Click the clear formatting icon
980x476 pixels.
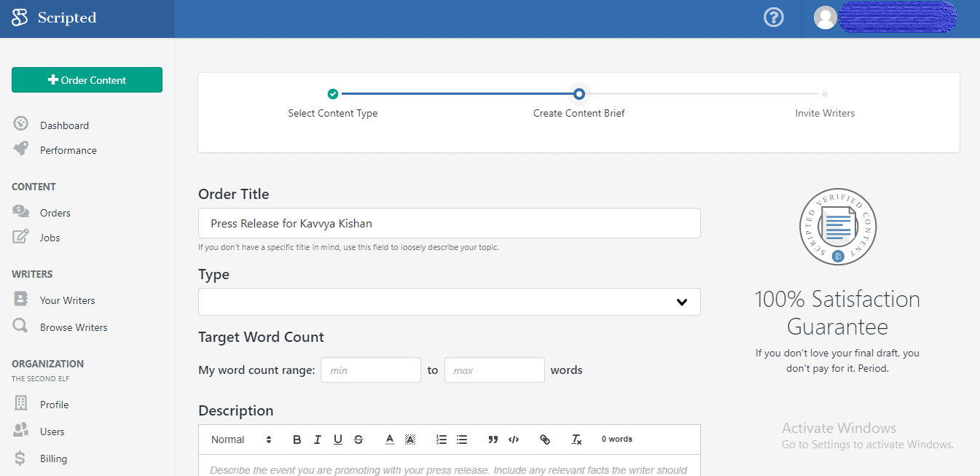576,440
